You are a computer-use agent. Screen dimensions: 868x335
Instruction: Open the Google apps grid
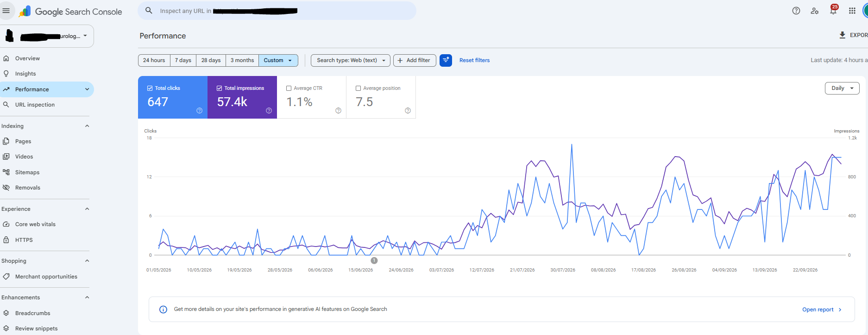point(852,11)
